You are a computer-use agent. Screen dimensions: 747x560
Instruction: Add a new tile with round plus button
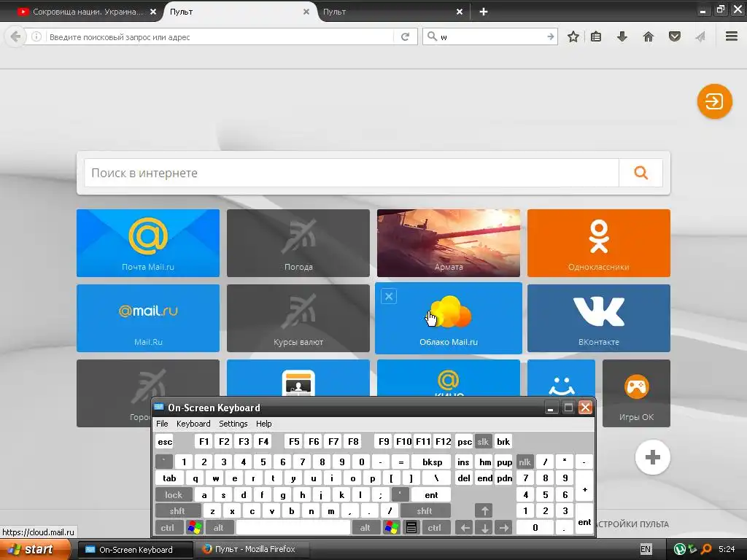click(653, 457)
